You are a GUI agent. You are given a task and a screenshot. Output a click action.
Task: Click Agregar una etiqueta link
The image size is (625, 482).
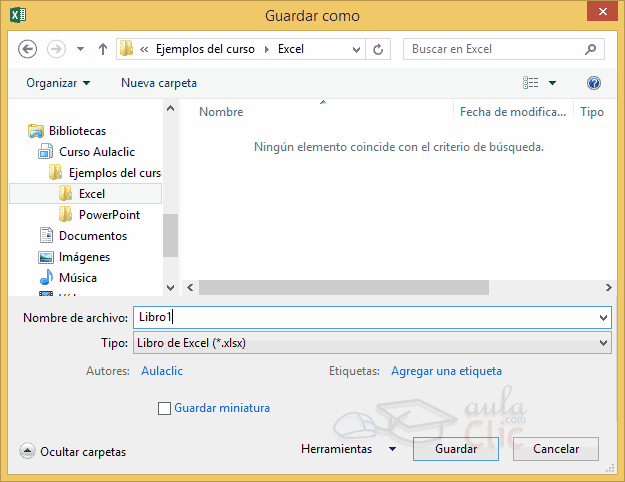tap(446, 371)
